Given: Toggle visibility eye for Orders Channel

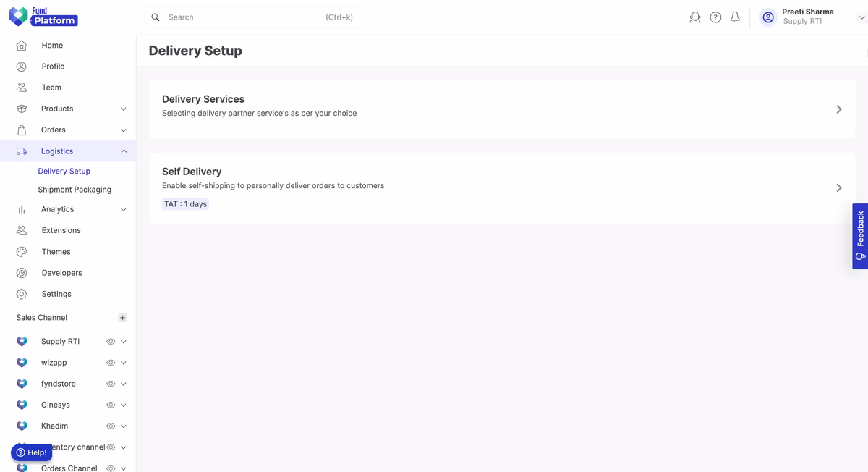Looking at the screenshot, I should 111,468.
